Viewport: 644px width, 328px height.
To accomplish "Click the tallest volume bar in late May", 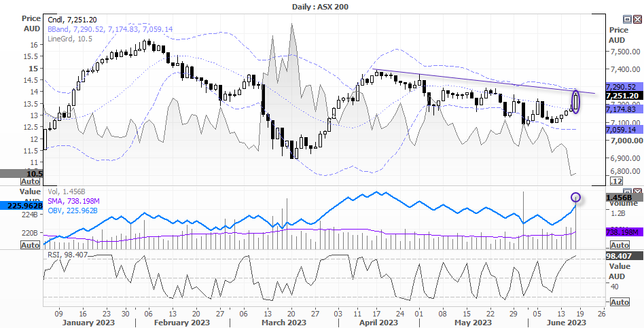I will click(524, 219).
